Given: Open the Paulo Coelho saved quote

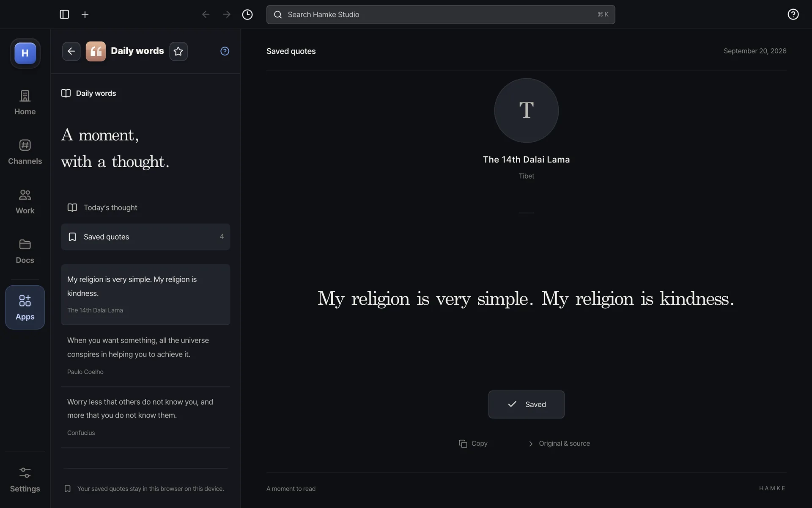Looking at the screenshot, I should 145,356.
